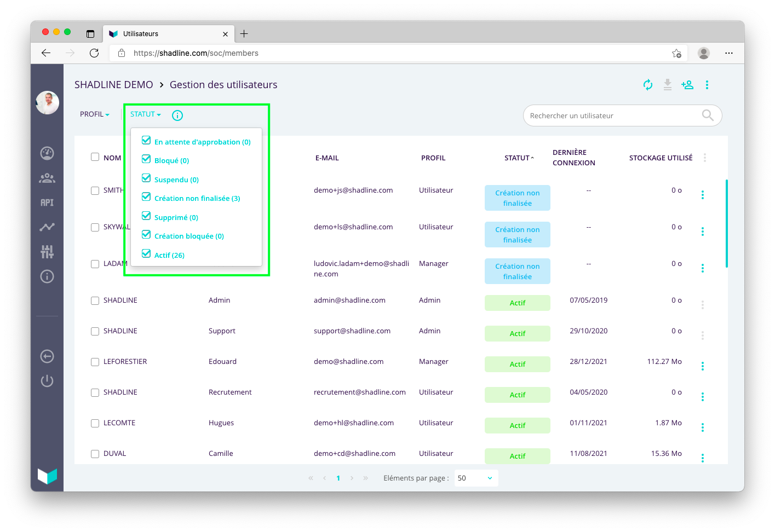The height and width of the screenshot is (532, 775).
Task: Uncheck the Actif (26) status filter
Action: [x=146, y=254]
